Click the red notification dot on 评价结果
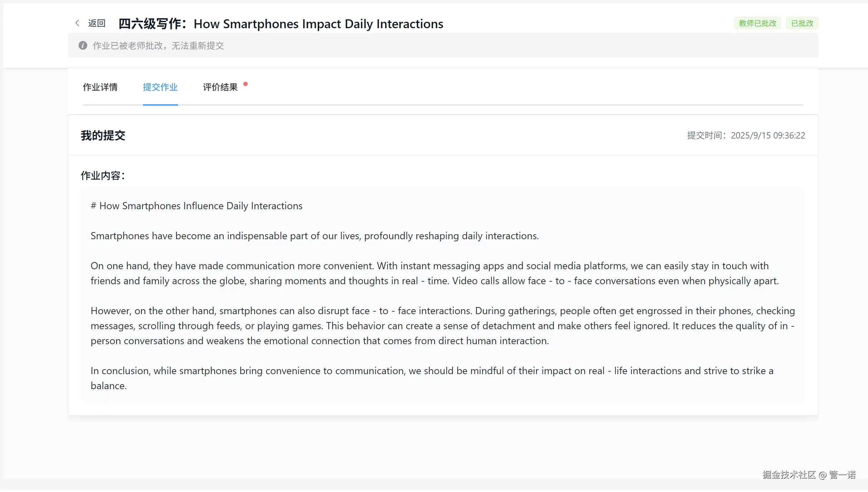 [x=245, y=84]
